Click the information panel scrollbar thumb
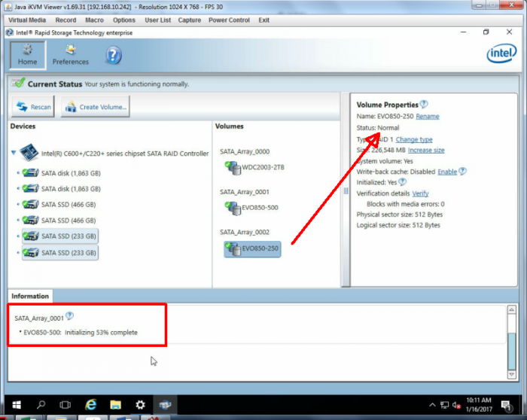Viewport: 527px width, 420px height. 511,351
